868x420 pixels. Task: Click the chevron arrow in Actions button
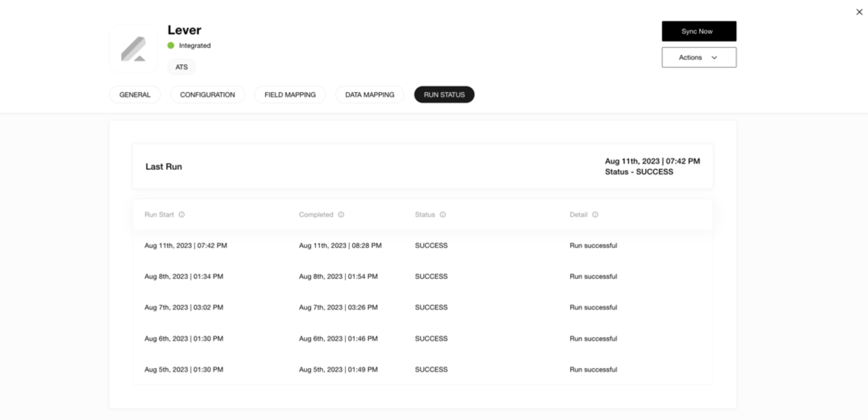714,58
